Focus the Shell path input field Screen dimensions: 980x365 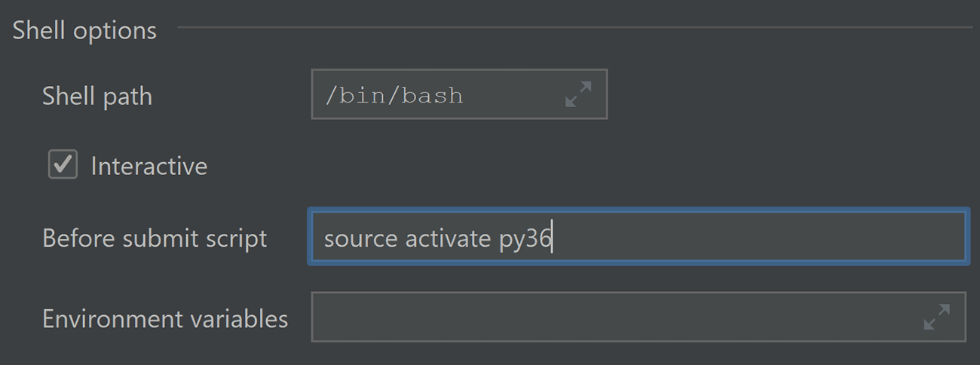[459, 94]
